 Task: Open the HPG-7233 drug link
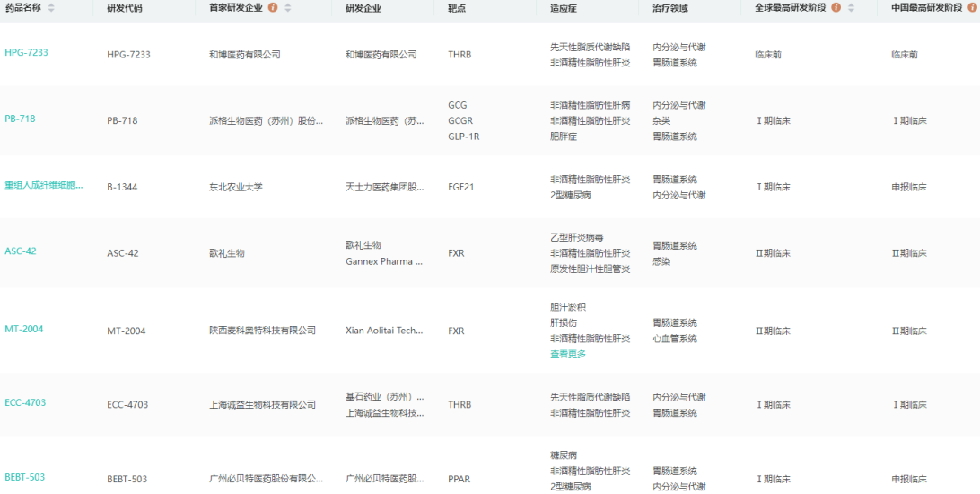pos(26,52)
